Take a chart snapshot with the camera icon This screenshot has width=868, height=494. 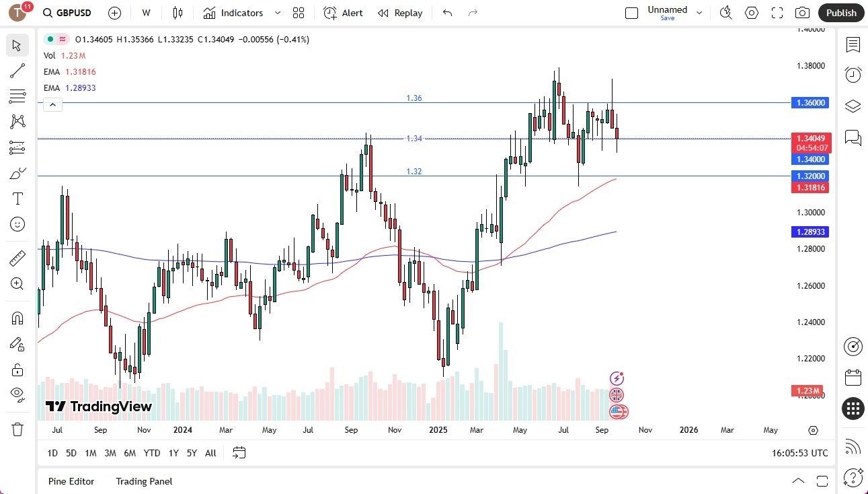(803, 13)
